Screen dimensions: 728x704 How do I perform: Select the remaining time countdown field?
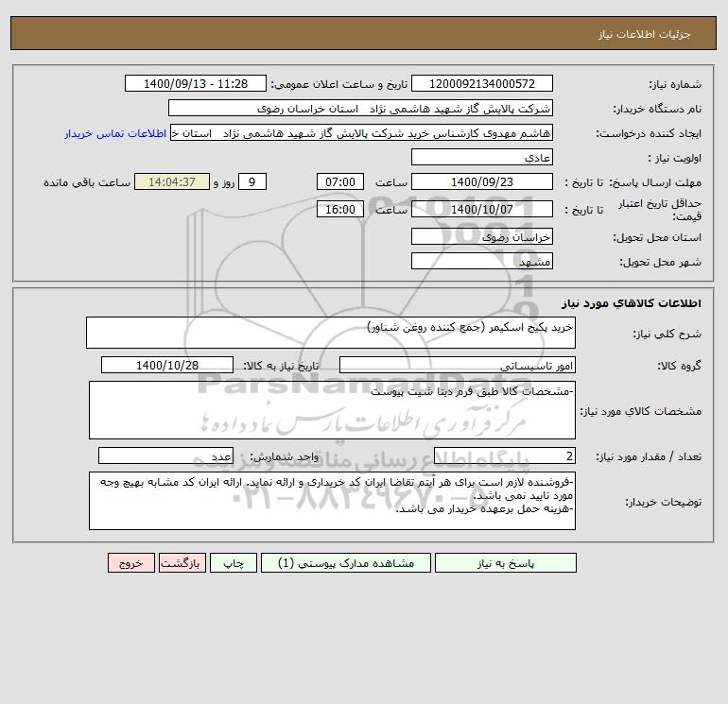[x=172, y=182]
